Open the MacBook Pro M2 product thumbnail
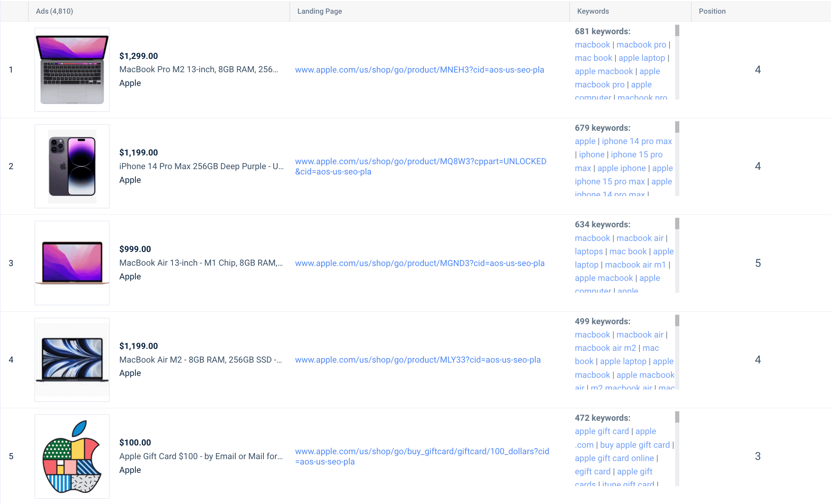This screenshot has height=504, width=831. click(x=72, y=70)
